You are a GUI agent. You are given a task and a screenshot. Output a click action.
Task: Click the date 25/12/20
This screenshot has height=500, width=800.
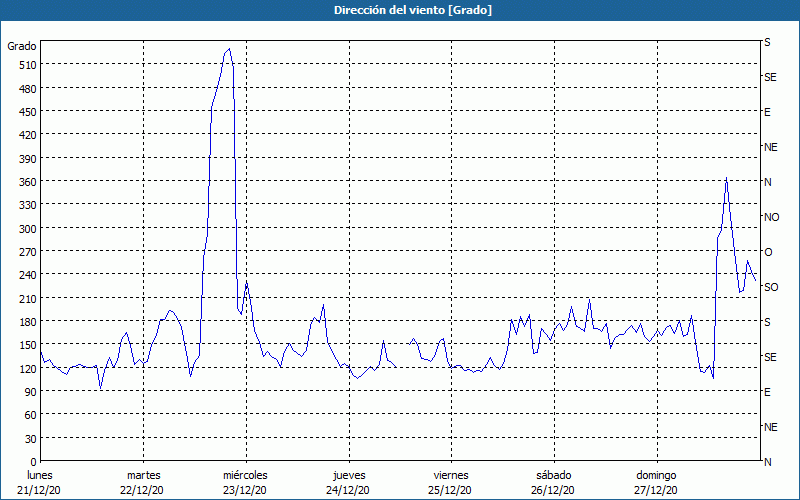click(x=451, y=490)
